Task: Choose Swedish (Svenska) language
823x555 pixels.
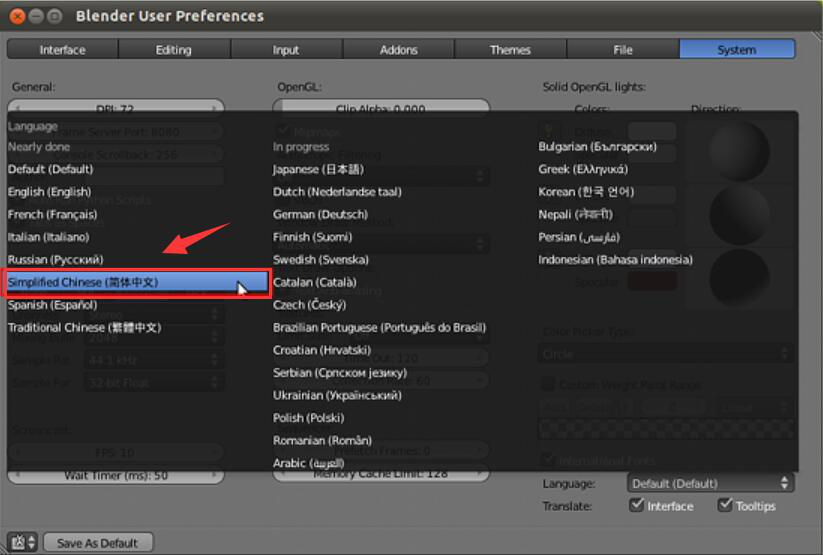Action: [321, 260]
